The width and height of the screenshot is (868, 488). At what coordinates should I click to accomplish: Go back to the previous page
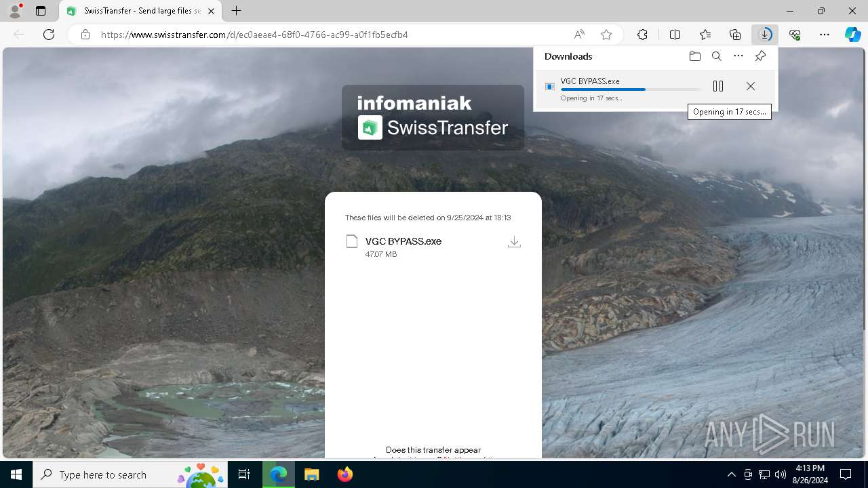pyautogui.click(x=19, y=35)
